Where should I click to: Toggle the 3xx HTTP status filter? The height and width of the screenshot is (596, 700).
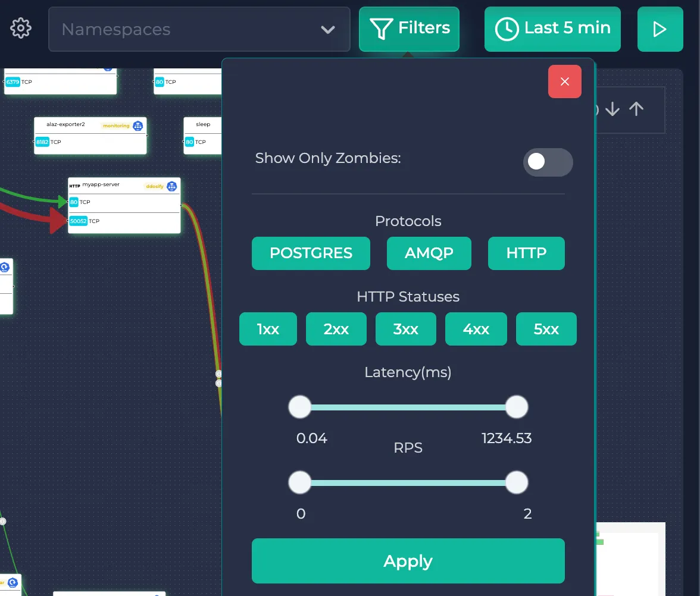coord(406,329)
